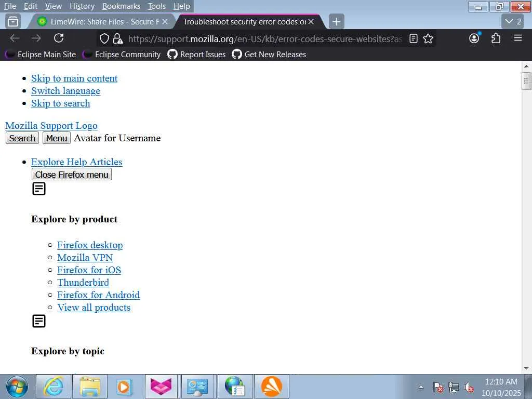Open Eclipse Community bookmark
Screen dimensions: 532x399
[x=122, y=54]
